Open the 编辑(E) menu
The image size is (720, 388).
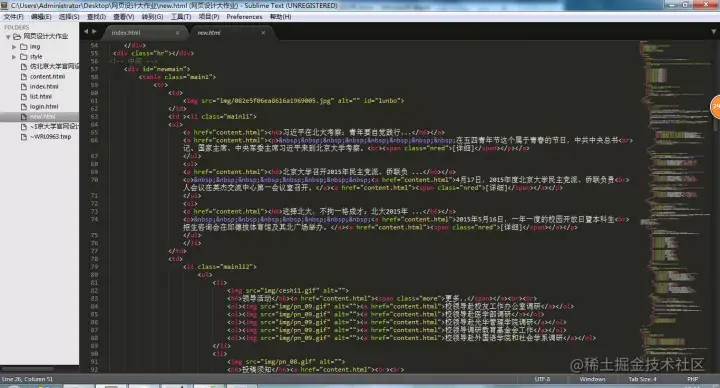click(x=41, y=17)
